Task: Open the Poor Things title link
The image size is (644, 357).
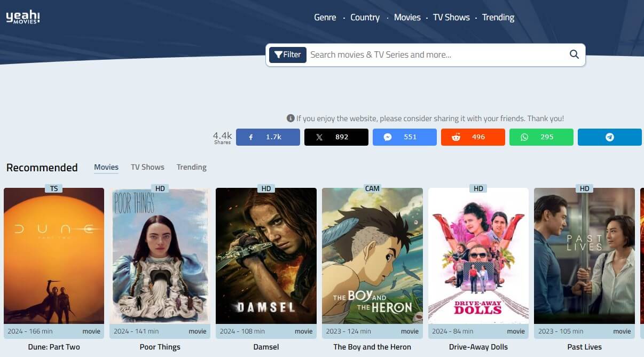Action: (x=160, y=347)
